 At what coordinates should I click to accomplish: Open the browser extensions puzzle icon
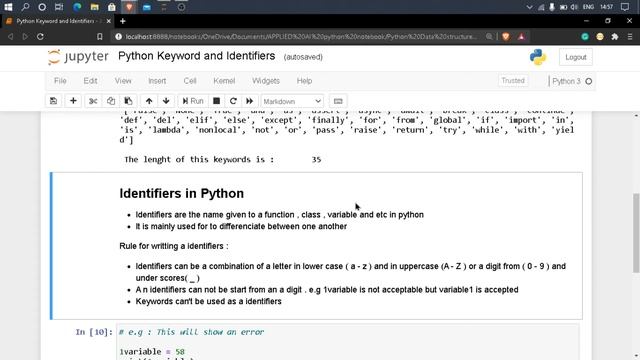[615, 37]
